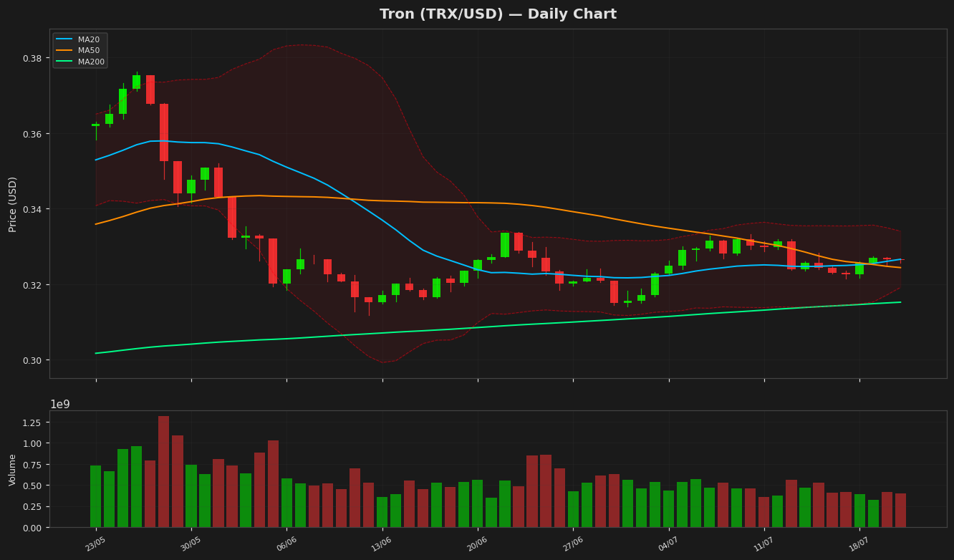Click the 1.25 volume tick label
This screenshot has width=954, height=560.
tap(32, 423)
